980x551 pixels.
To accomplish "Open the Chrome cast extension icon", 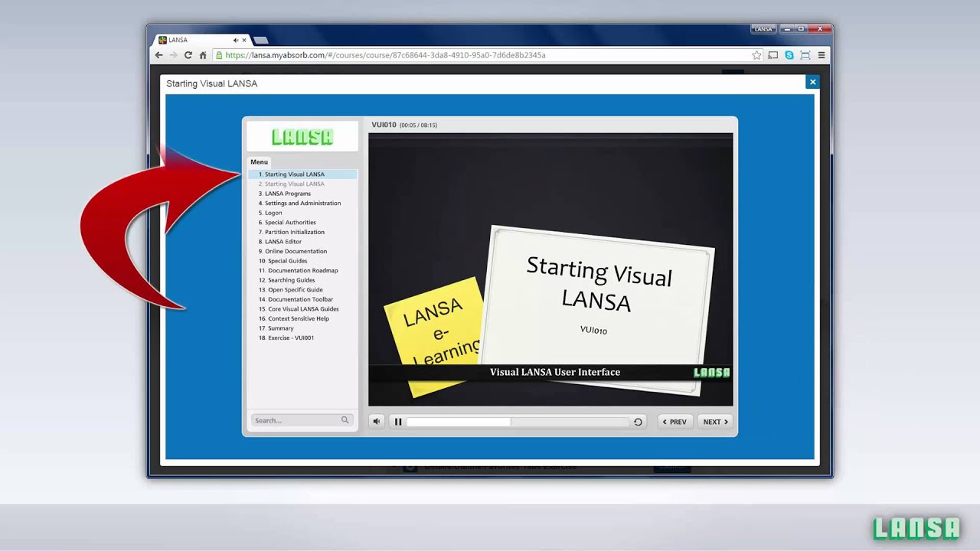I will coord(773,55).
